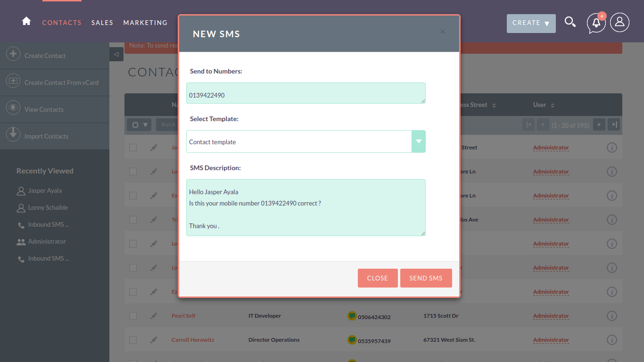Click Create Contact From vCard icon
The width and height of the screenshot is (644, 362).
pyautogui.click(x=13, y=81)
